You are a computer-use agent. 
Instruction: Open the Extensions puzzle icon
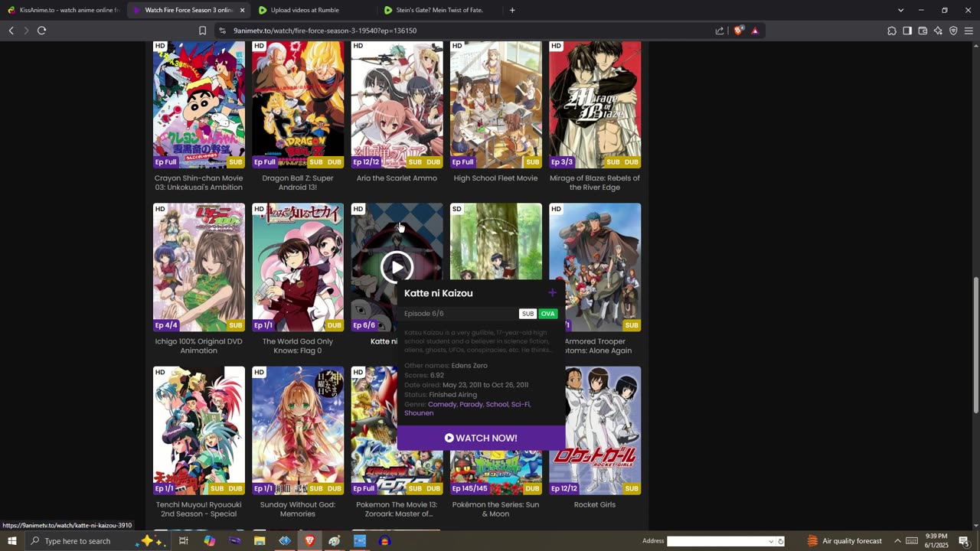tap(892, 31)
